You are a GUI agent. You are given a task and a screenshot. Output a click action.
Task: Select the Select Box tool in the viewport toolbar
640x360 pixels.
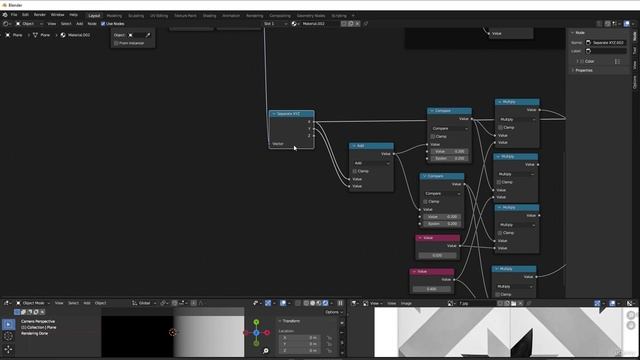(8, 324)
